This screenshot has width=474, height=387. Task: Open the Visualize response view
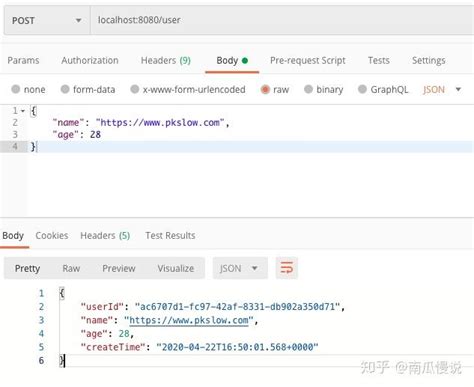pyautogui.click(x=176, y=268)
